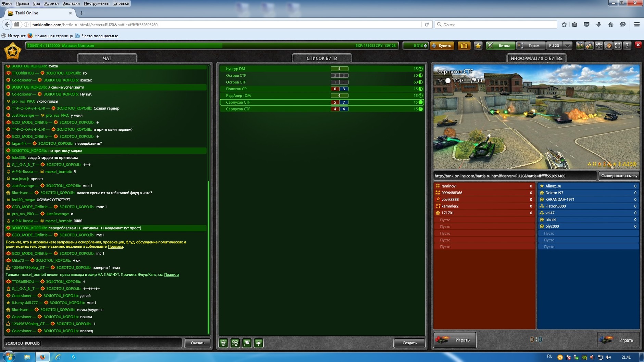Enter fullscreen mode via the brackets icon
Image resolution: width=644 pixels, height=362 pixels.
[x=618, y=46]
